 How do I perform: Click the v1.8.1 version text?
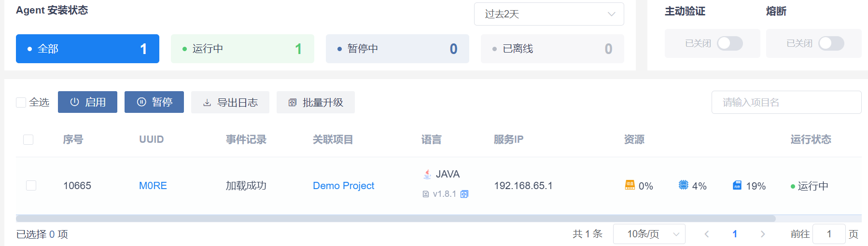click(x=445, y=194)
